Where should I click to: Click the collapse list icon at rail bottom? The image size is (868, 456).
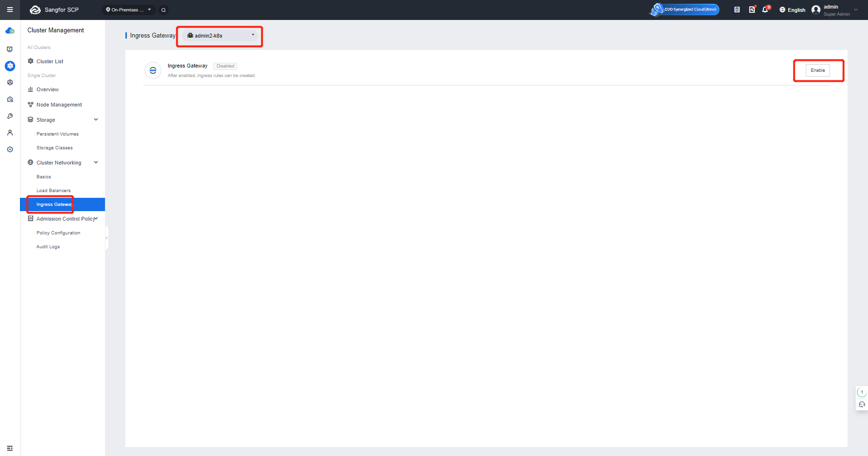[x=10, y=448]
